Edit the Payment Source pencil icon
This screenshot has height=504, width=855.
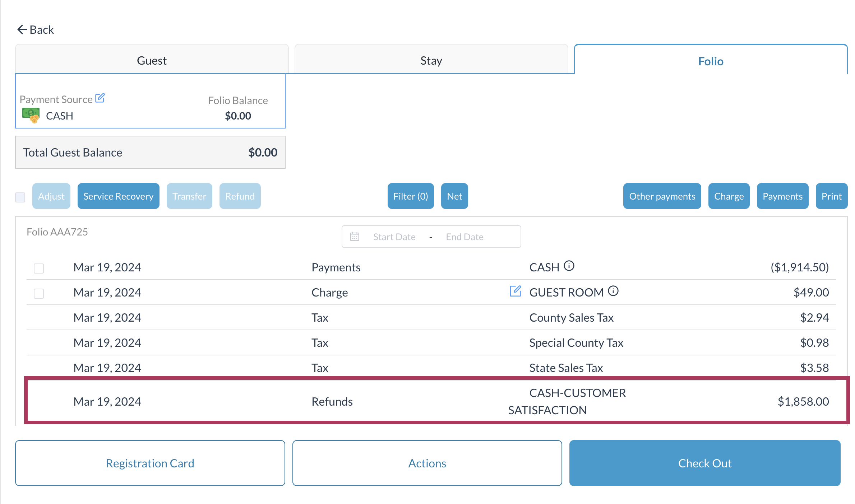(x=100, y=98)
